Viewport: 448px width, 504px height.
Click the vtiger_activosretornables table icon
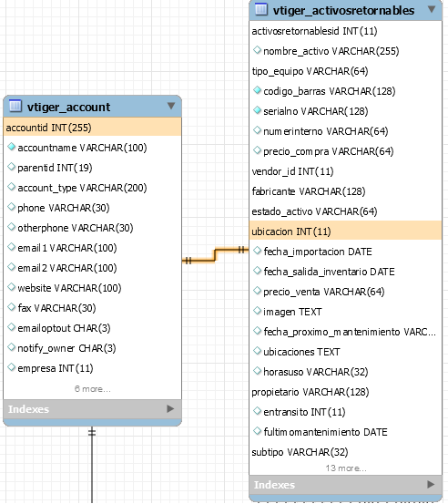pyautogui.click(x=261, y=9)
